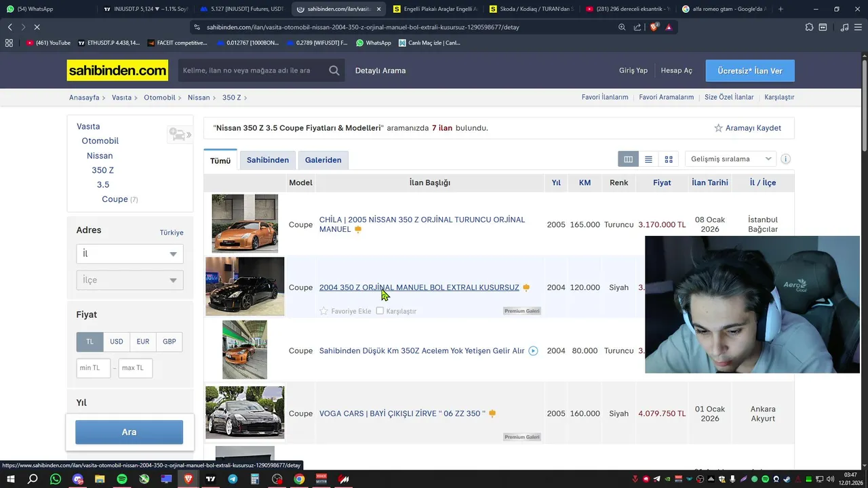
Task: Sort by the Fiyat column header
Action: [662, 183]
